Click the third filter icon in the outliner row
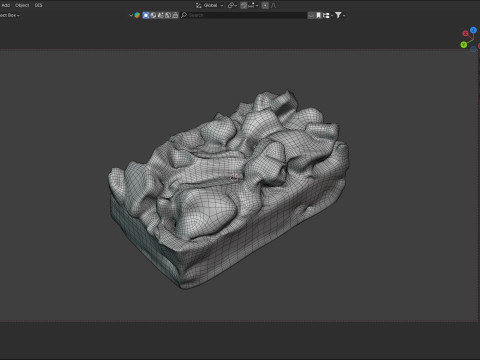The image size is (480, 360). [x=161, y=15]
